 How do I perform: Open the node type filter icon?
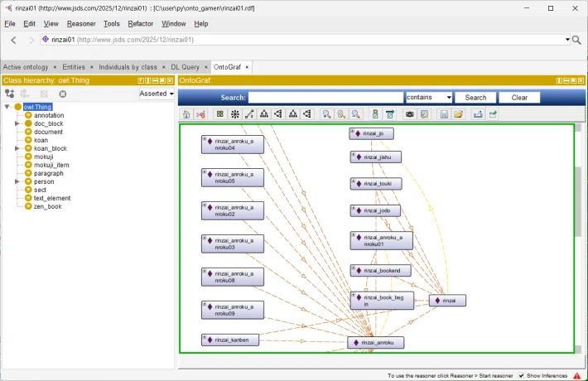pyautogui.click(x=375, y=114)
